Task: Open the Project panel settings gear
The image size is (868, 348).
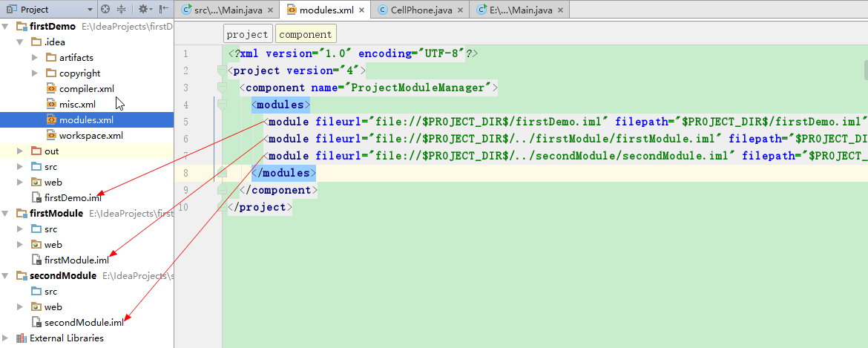Action: tap(144, 9)
